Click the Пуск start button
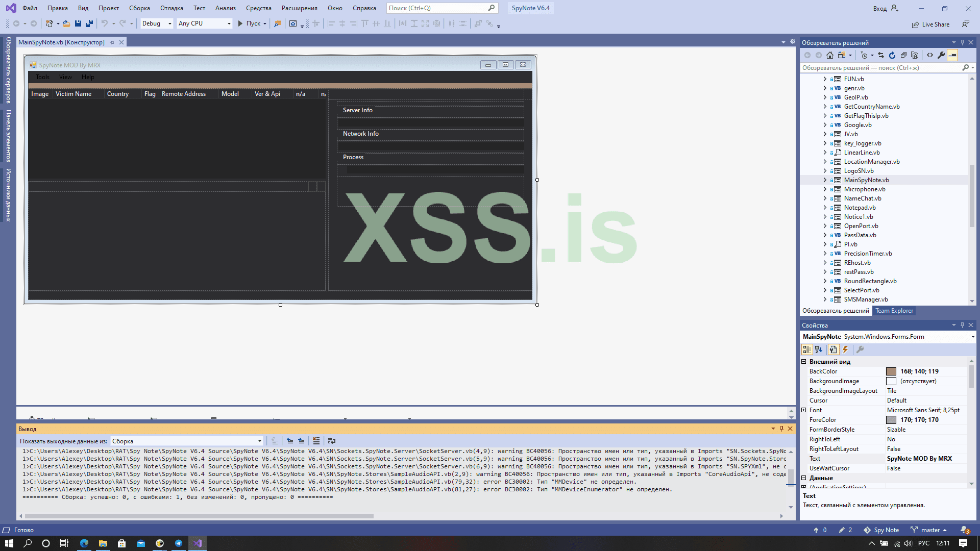Image resolution: width=980 pixels, height=551 pixels. [x=249, y=23]
